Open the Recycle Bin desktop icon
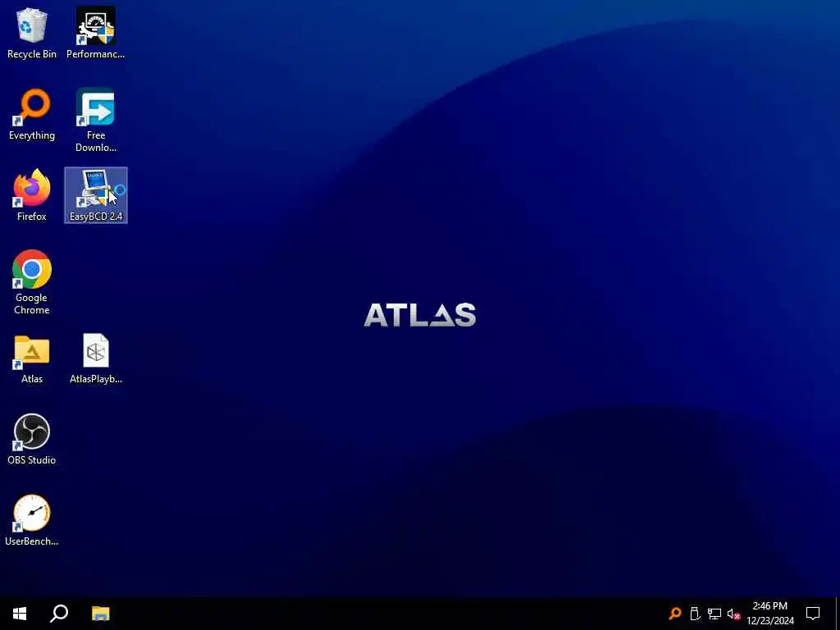The width and height of the screenshot is (840, 630). tap(32, 33)
